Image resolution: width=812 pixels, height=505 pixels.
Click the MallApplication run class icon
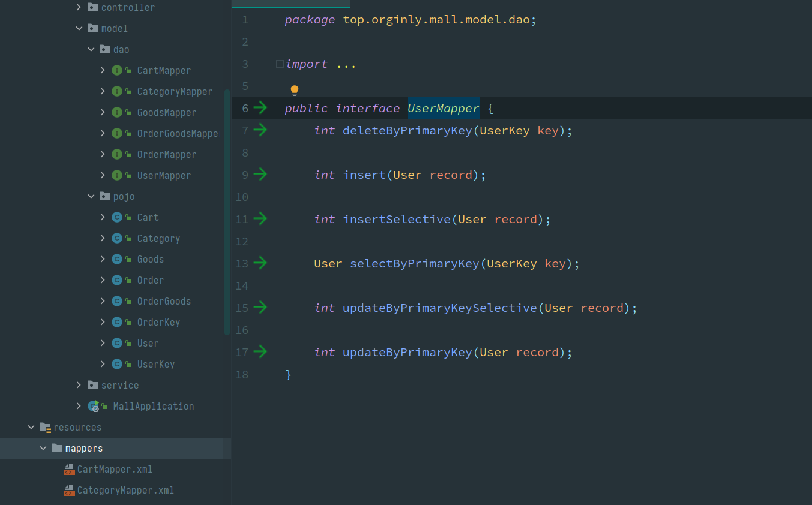click(93, 406)
